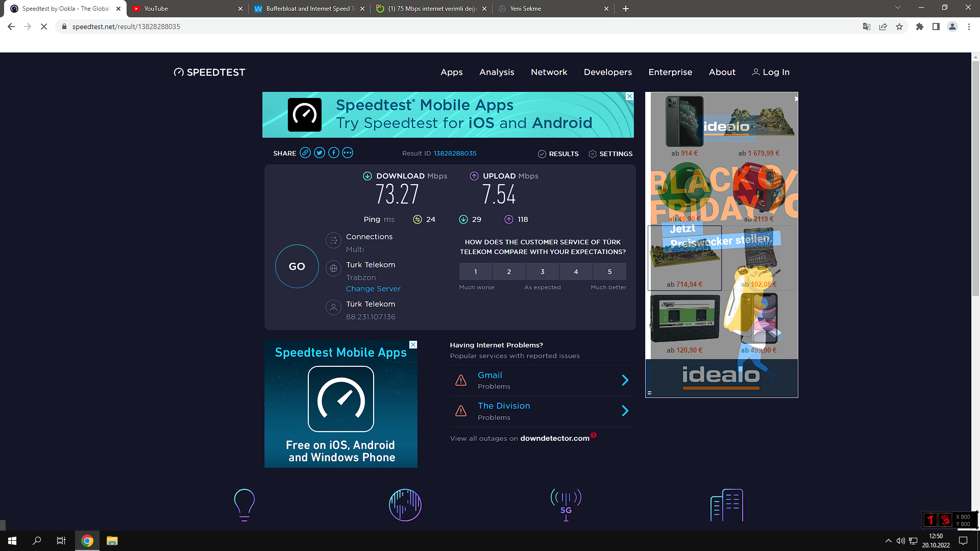The width and height of the screenshot is (980, 551).
Task: Expand Gmail problems entry arrow
Action: [x=625, y=380]
